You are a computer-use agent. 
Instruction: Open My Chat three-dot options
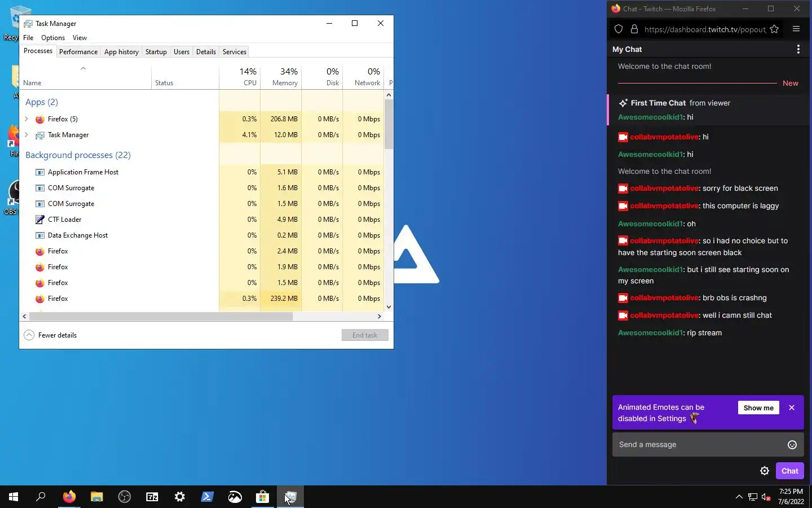798,49
